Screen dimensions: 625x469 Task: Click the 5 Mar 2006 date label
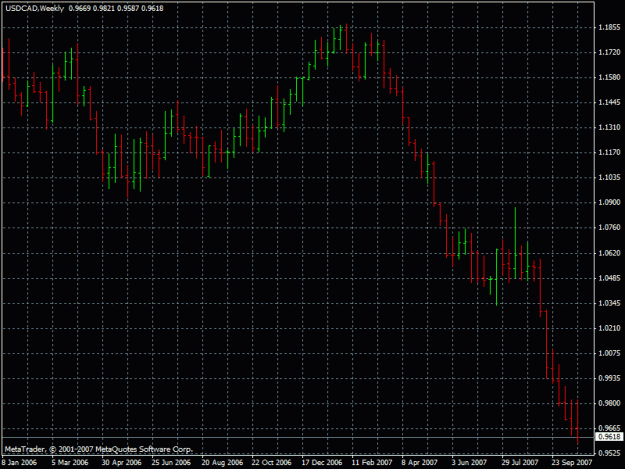pyautogui.click(x=70, y=463)
